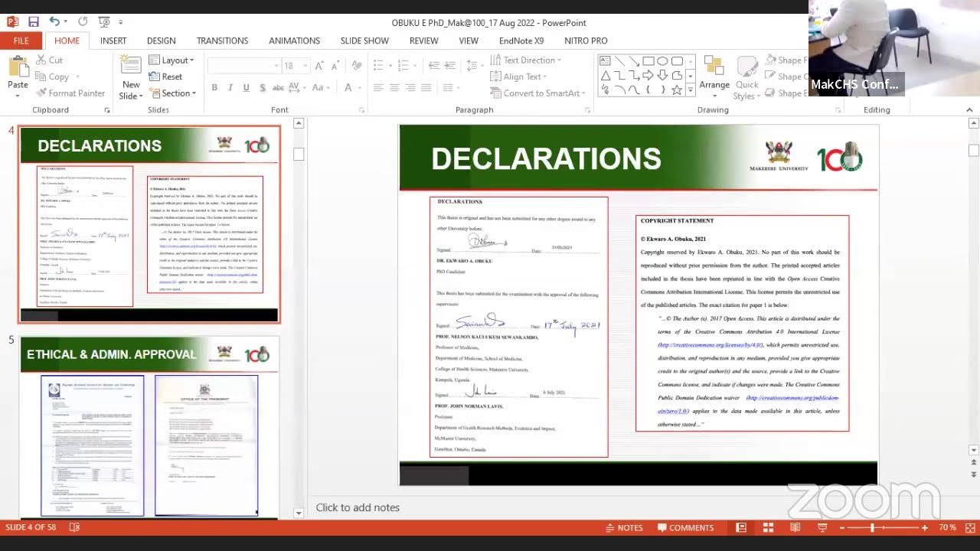
Task: Open the Change Case dropdown
Action: coord(320,88)
